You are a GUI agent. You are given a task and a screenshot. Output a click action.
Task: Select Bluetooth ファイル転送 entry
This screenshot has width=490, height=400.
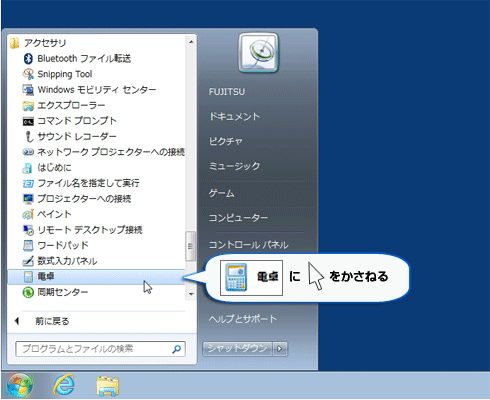pos(84,59)
